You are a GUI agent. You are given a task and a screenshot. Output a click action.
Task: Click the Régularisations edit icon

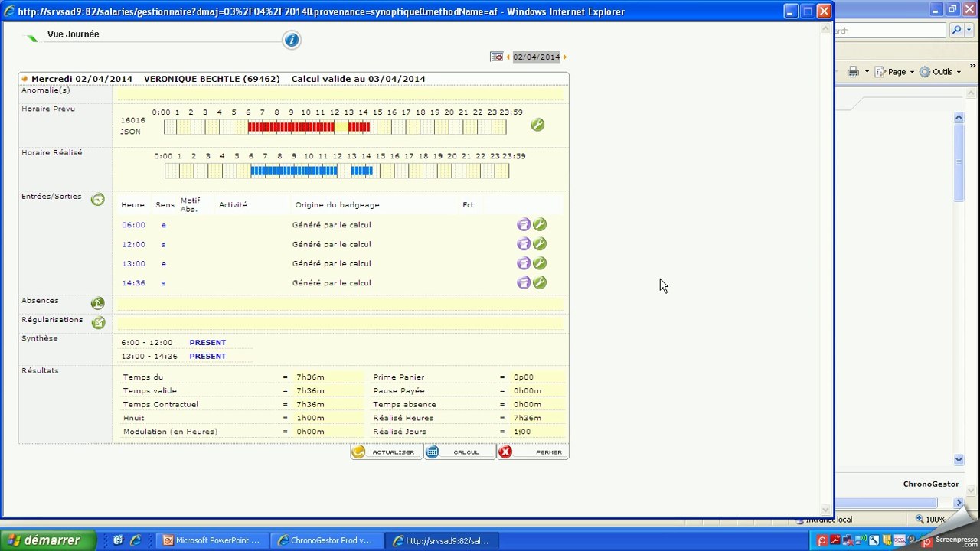coord(98,322)
